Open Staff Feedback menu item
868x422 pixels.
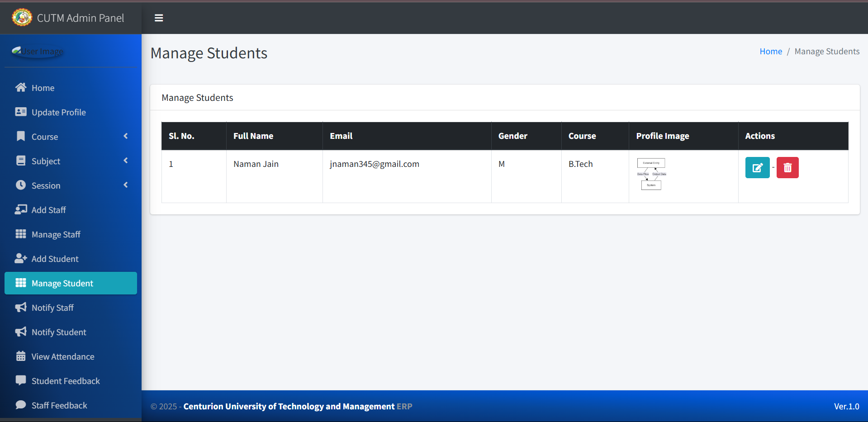pos(71,405)
